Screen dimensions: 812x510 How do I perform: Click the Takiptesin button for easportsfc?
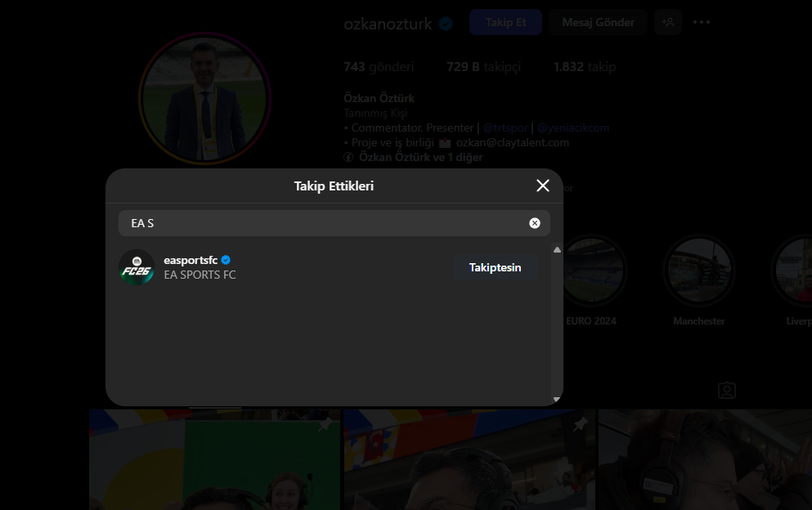[495, 268]
